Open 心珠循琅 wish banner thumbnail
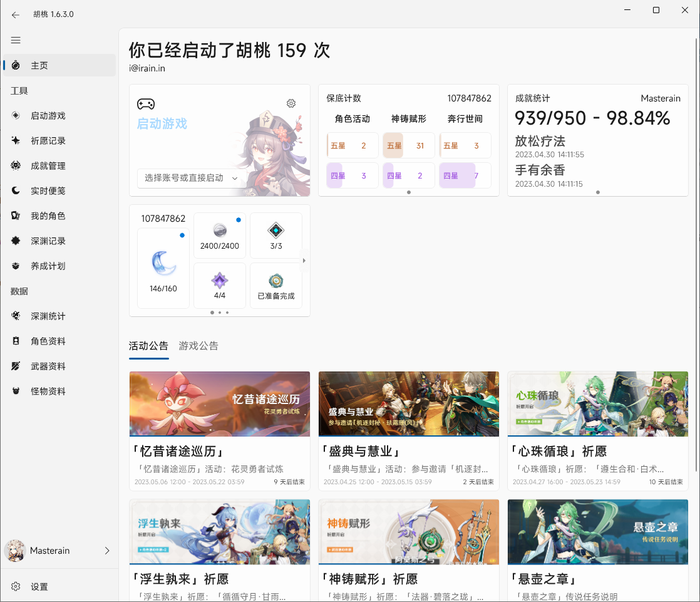Screen dimensions: 700x602 coord(598,403)
